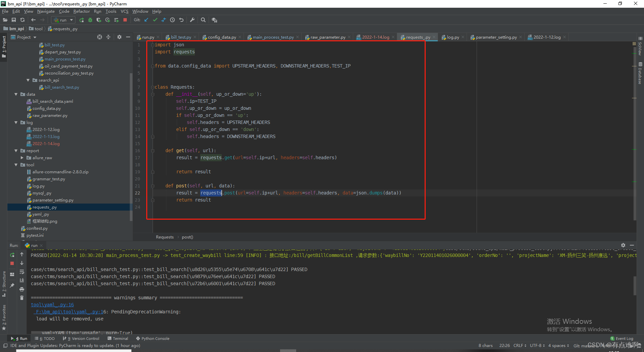Expand the allure_raw folder
The width and height of the screenshot is (644, 352).
pyautogui.click(x=22, y=158)
